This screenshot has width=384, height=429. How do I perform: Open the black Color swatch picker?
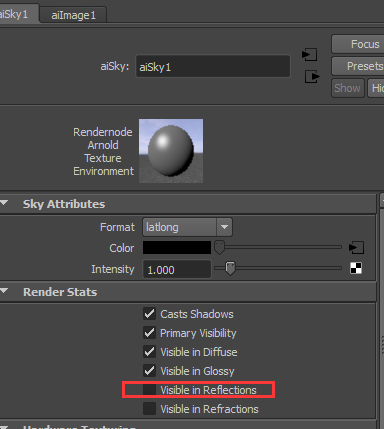click(x=177, y=248)
